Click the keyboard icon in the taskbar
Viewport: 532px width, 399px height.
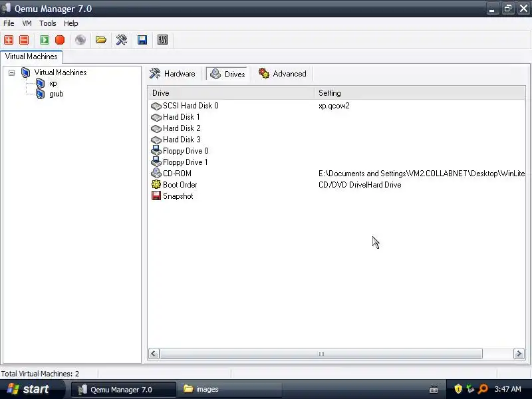pos(434,389)
